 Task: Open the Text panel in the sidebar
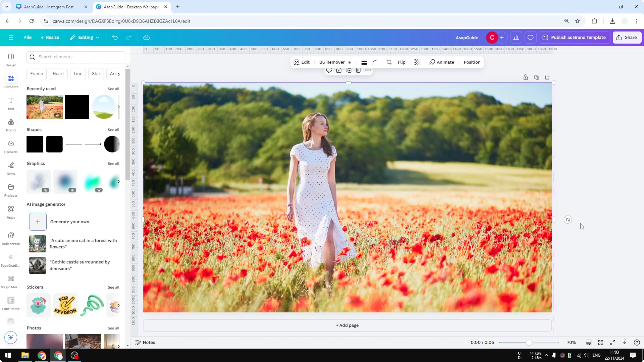10,103
